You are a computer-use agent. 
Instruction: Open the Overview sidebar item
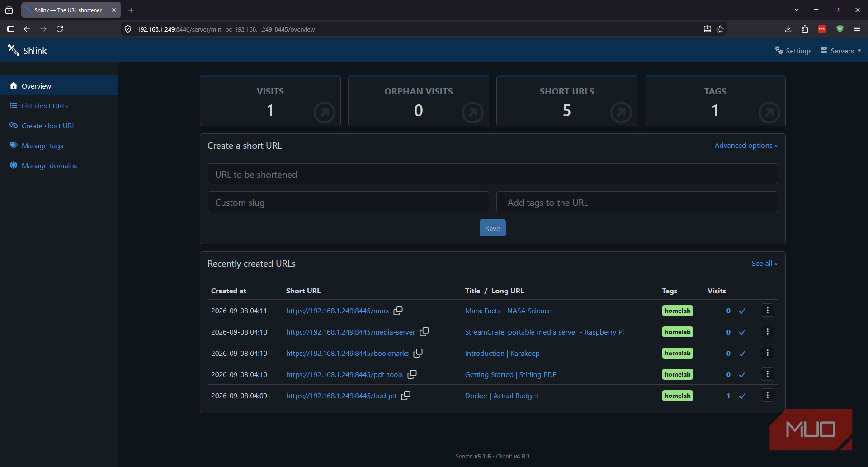59,86
